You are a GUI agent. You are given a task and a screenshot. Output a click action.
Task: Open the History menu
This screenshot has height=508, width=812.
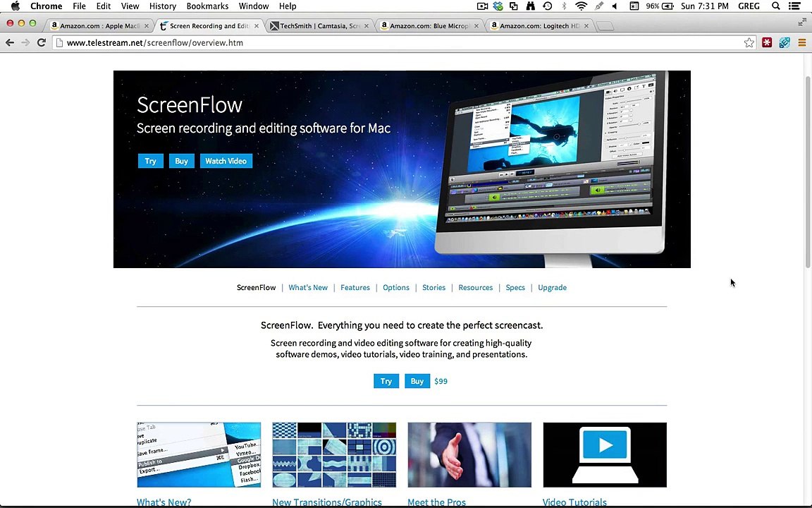pos(163,6)
